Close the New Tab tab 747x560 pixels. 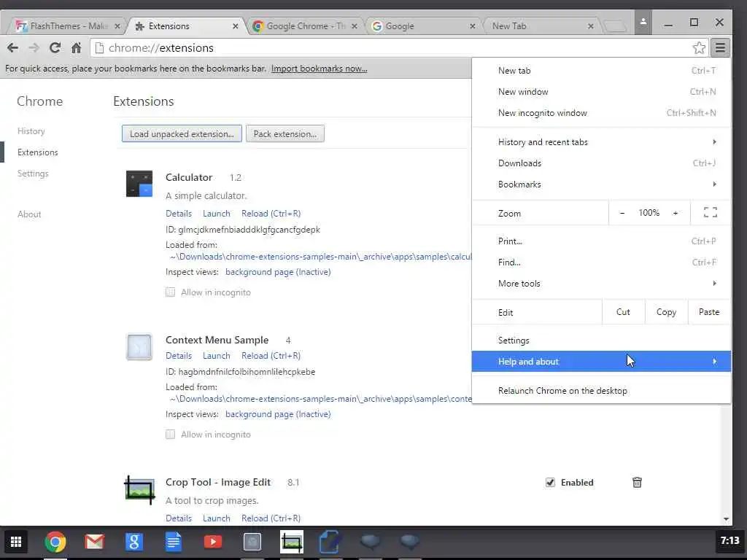tap(591, 26)
